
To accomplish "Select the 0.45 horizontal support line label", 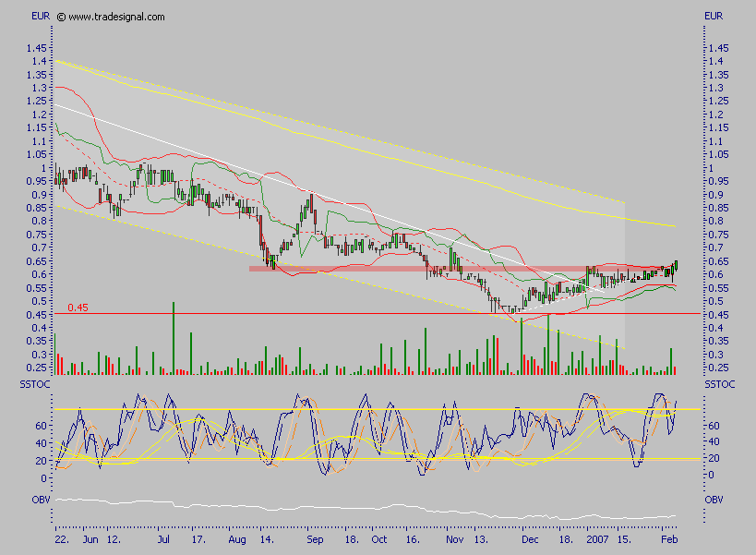I will (x=79, y=306).
